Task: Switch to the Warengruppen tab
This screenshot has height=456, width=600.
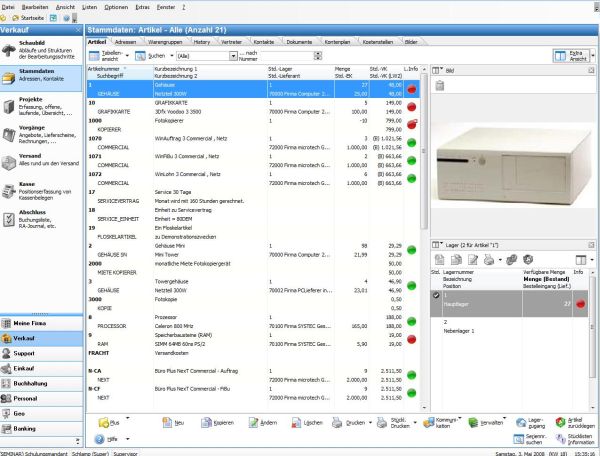Action: pyautogui.click(x=164, y=42)
